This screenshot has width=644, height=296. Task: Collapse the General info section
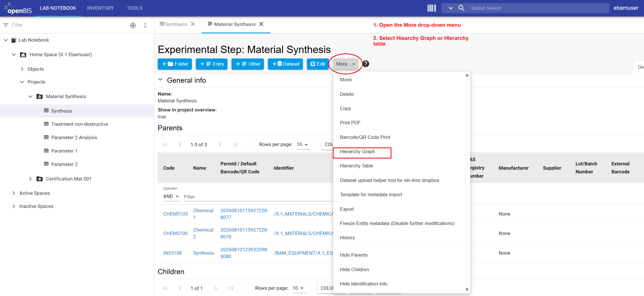pyautogui.click(x=161, y=80)
